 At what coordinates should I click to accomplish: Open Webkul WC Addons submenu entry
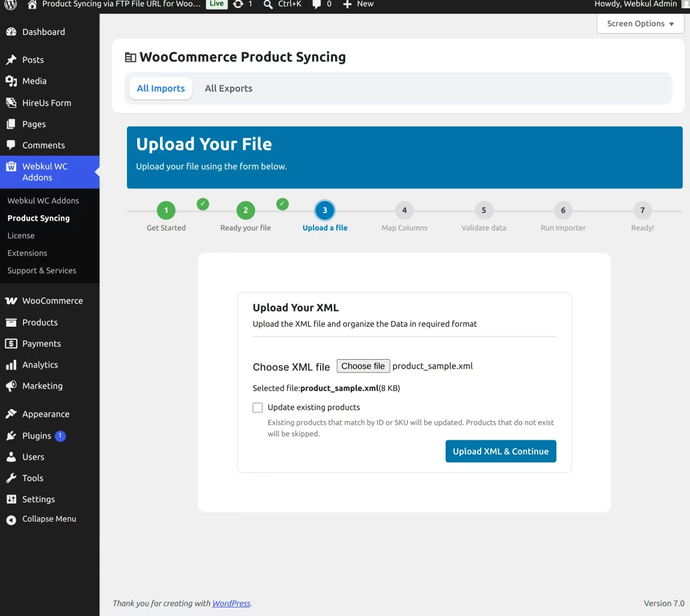pos(43,201)
